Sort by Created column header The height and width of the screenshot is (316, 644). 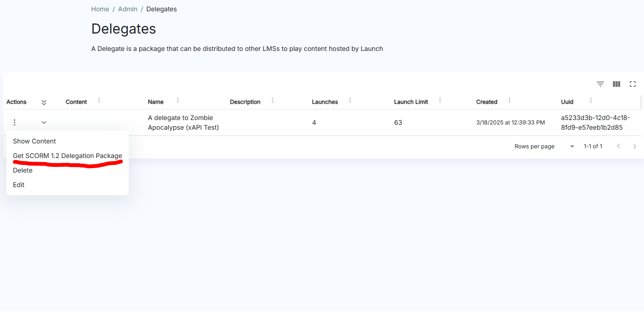click(487, 102)
